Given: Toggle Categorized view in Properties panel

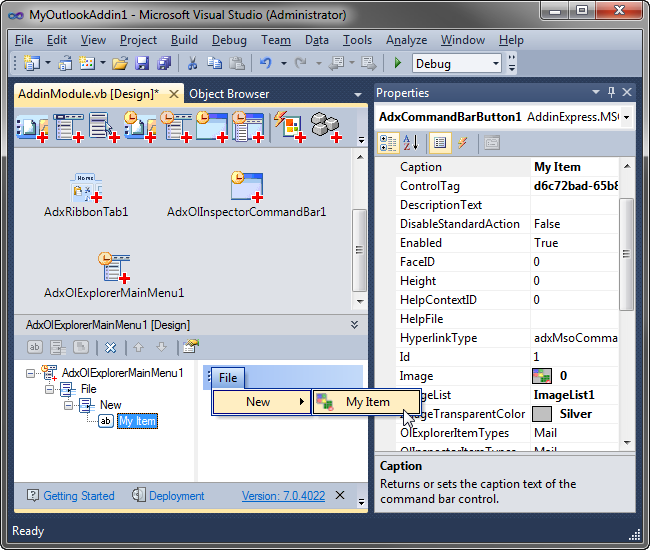Looking at the screenshot, I should pos(388,143).
